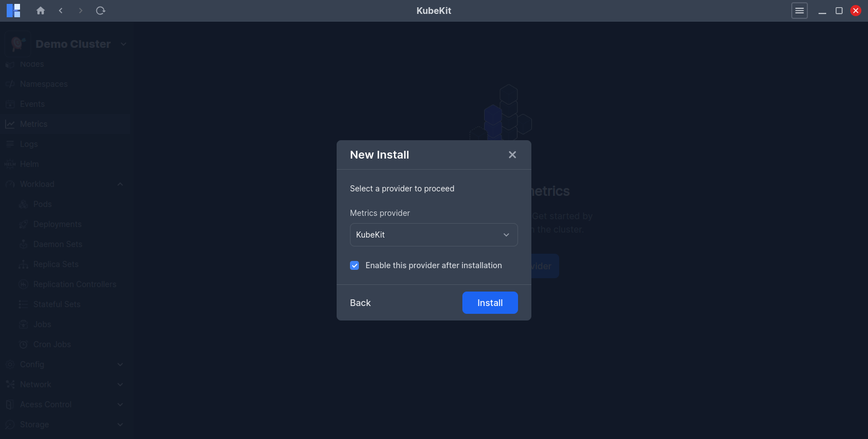Click the Install button
Viewport: 868px width, 439px height.
click(490, 302)
